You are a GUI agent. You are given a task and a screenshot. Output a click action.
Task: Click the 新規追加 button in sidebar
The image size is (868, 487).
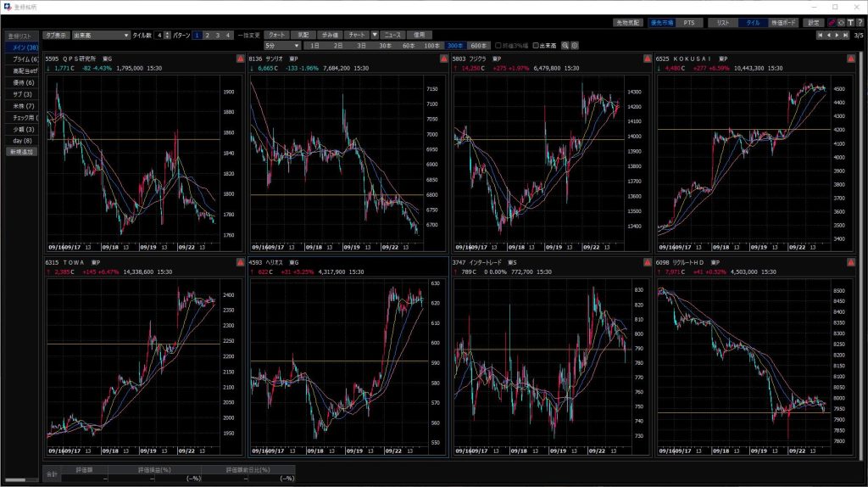pyautogui.click(x=22, y=151)
